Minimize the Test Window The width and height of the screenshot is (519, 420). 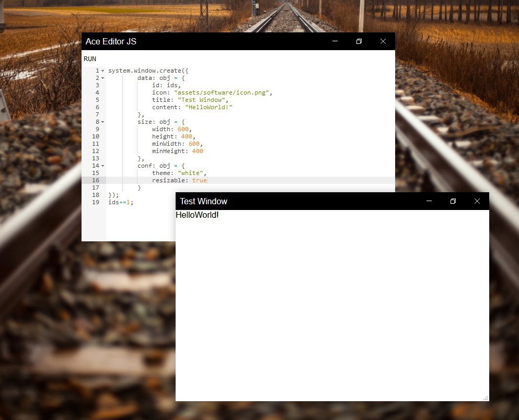429,201
